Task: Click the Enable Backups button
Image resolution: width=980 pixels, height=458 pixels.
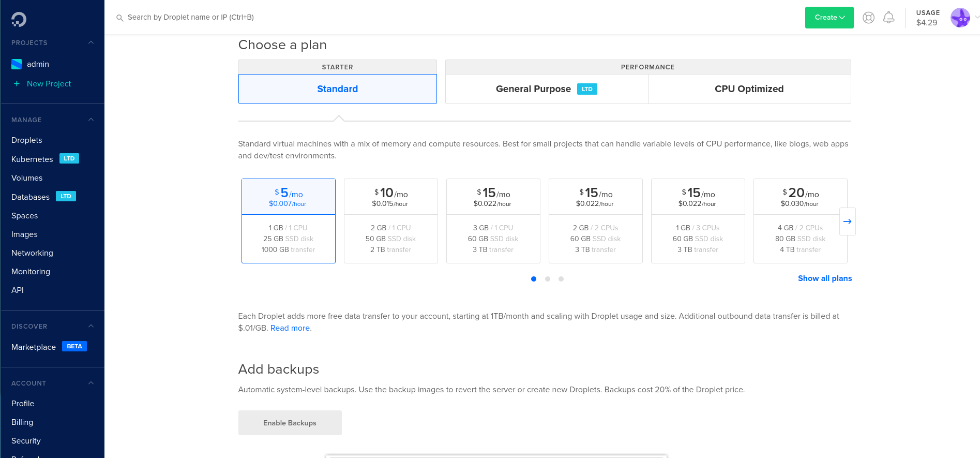Action: click(290, 423)
